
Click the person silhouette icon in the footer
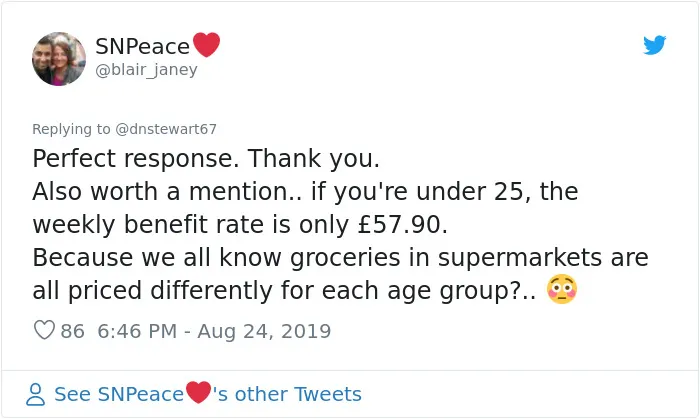coord(35,394)
